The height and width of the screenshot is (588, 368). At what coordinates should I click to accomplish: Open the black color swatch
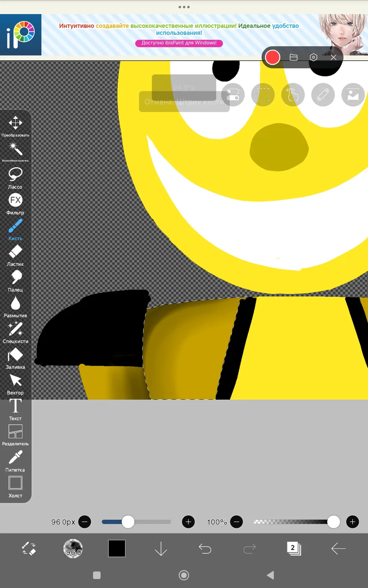(x=117, y=548)
